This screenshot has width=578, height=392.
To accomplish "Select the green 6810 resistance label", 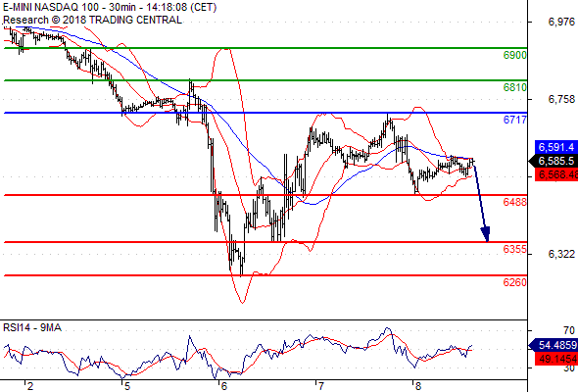I will [x=514, y=87].
